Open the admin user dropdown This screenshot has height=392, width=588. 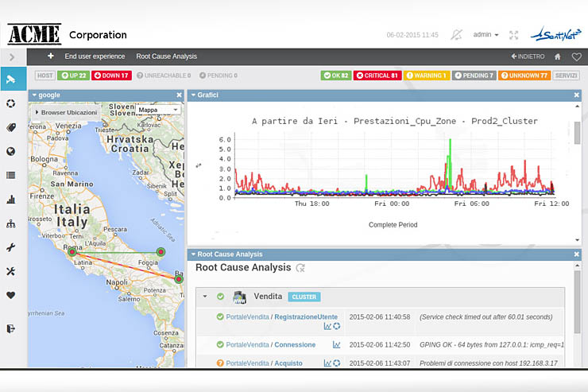coord(485,35)
